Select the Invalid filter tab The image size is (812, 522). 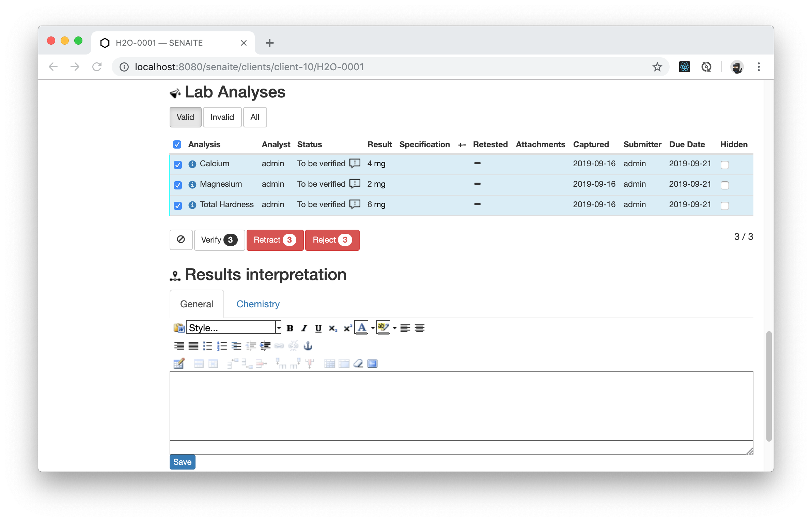pos(222,117)
